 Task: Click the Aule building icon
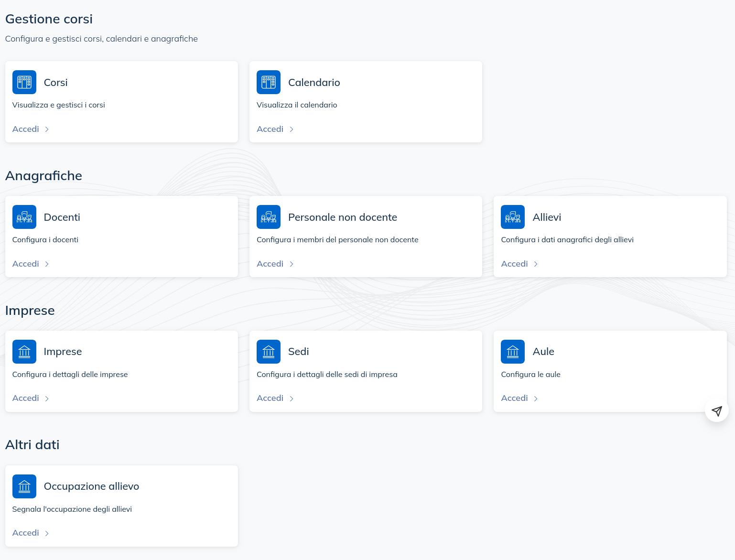coord(513,352)
